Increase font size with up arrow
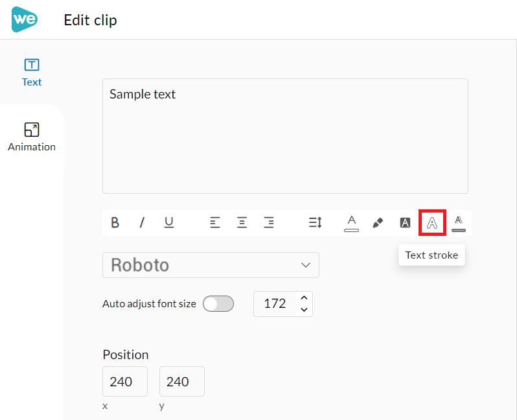The image size is (517, 420). 304,298
